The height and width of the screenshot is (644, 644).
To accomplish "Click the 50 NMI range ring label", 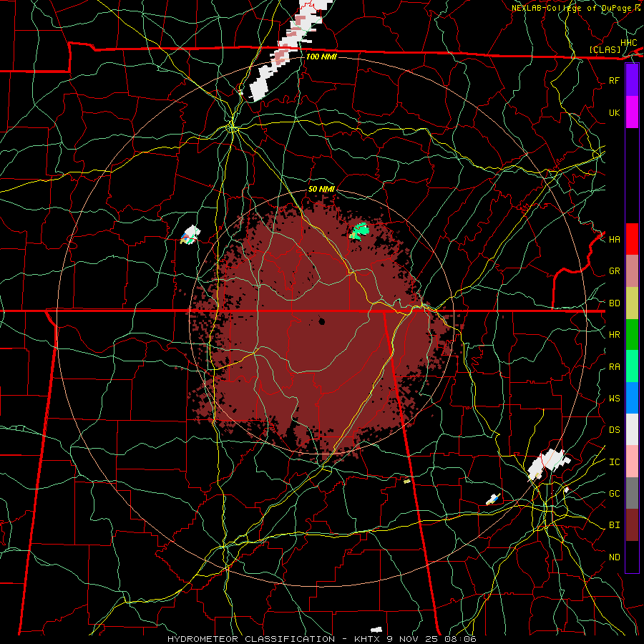I will [x=321, y=189].
